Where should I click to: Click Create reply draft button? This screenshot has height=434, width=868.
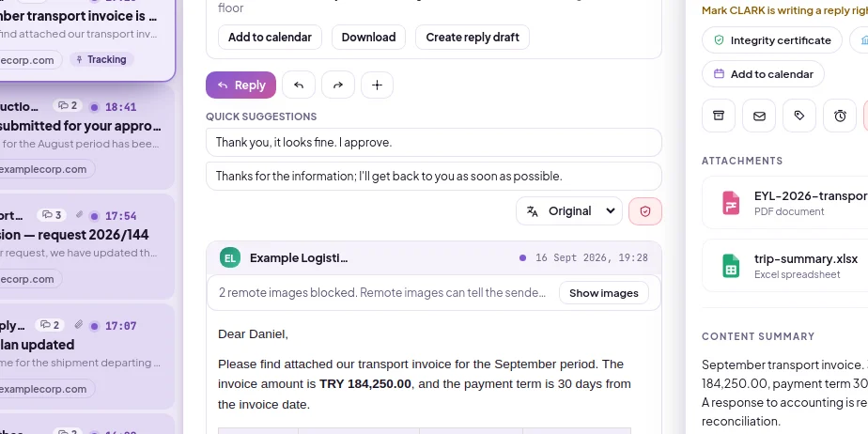[473, 37]
